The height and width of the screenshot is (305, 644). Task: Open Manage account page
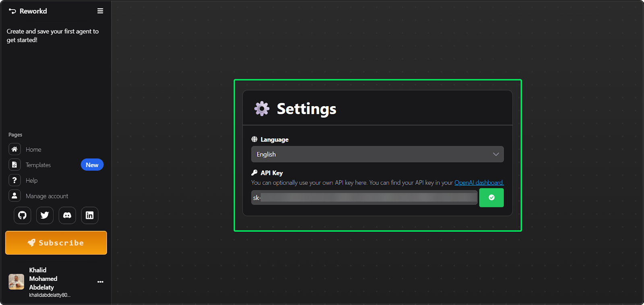(x=47, y=196)
